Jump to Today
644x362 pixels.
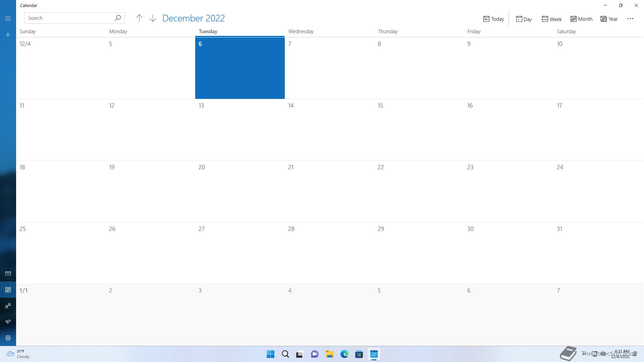pos(493,19)
